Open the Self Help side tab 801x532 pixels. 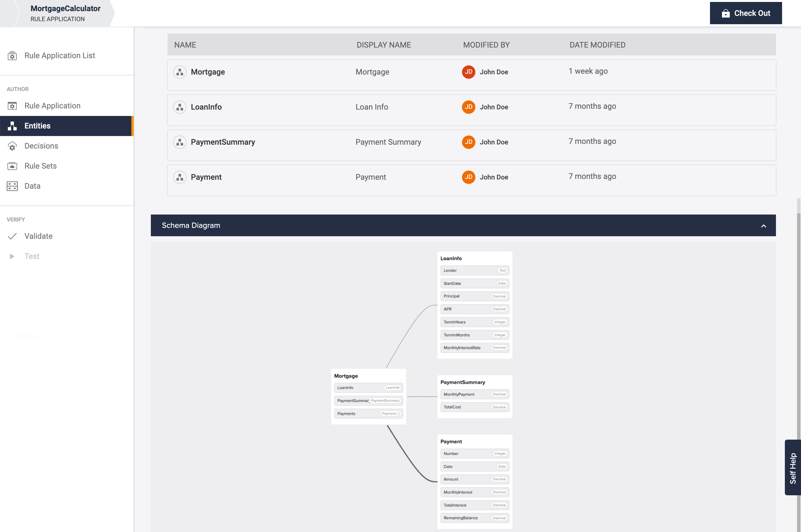point(793,467)
